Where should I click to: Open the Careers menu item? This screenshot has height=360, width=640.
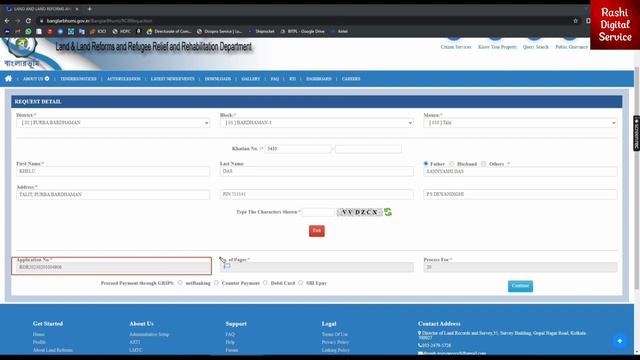click(x=351, y=79)
